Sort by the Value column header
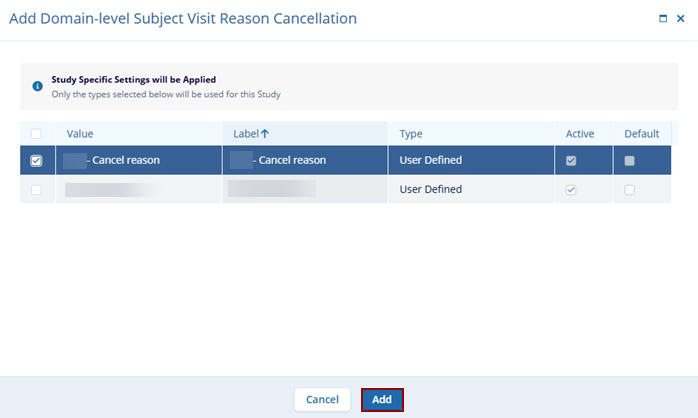The image size is (698, 418). [x=80, y=133]
